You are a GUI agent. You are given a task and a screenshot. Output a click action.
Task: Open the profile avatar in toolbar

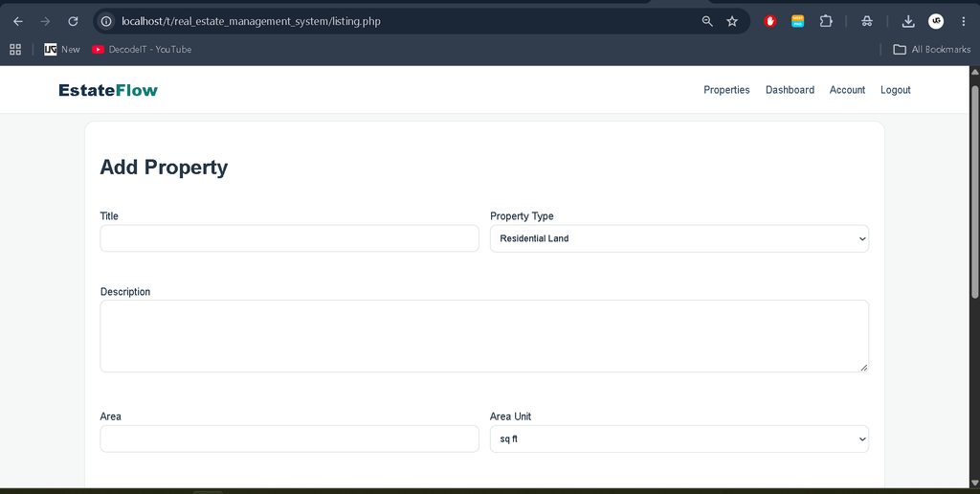[936, 21]
